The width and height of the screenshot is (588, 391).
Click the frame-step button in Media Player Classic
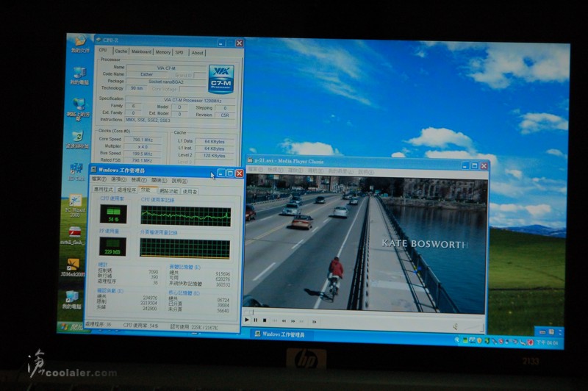point(315,322)
